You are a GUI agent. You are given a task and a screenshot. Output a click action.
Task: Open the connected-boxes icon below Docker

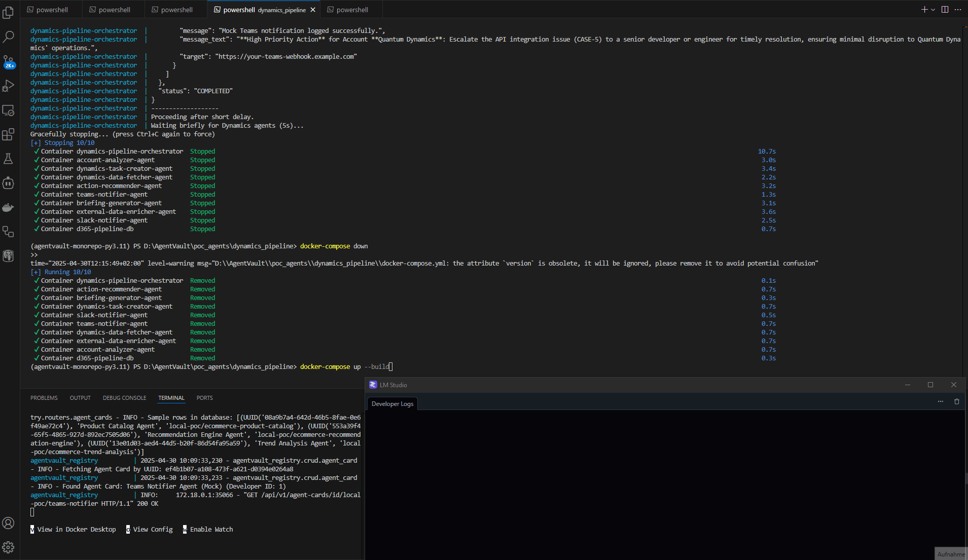[x=8, y=232]
